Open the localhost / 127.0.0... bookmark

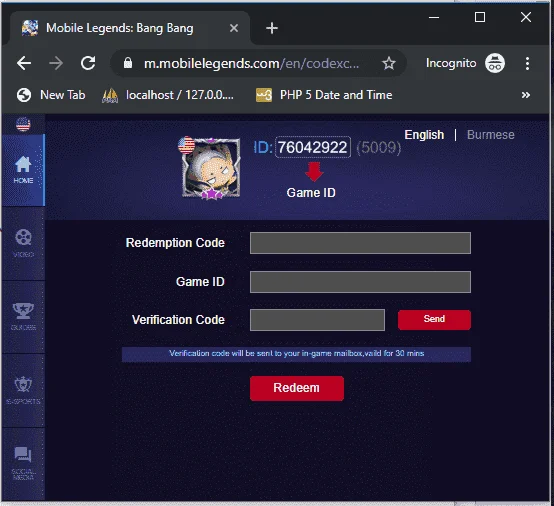pos(168,95)
